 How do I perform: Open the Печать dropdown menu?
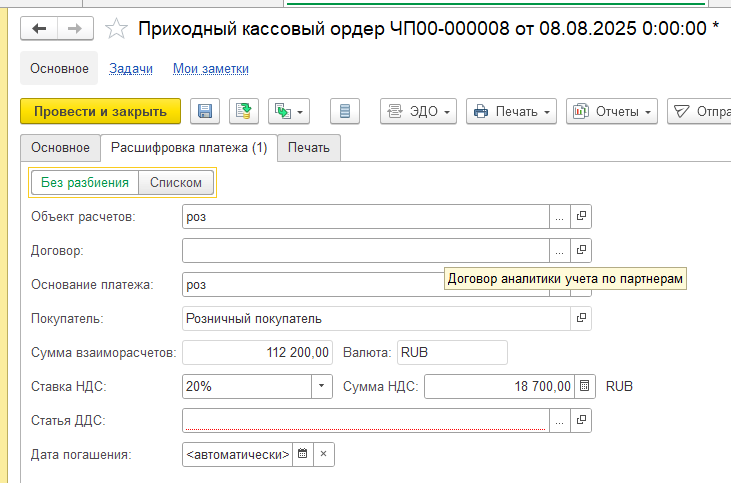coord(511,111)
